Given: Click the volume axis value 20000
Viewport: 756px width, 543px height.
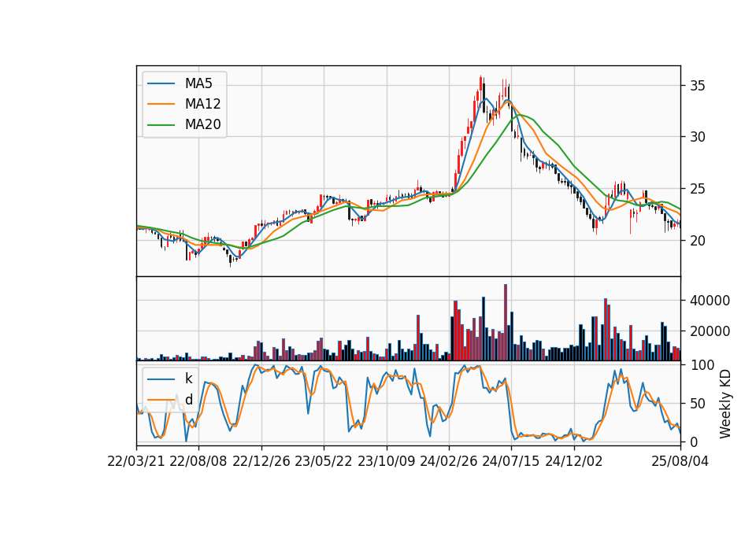Looking at the screenshot, I should [710, 331].
